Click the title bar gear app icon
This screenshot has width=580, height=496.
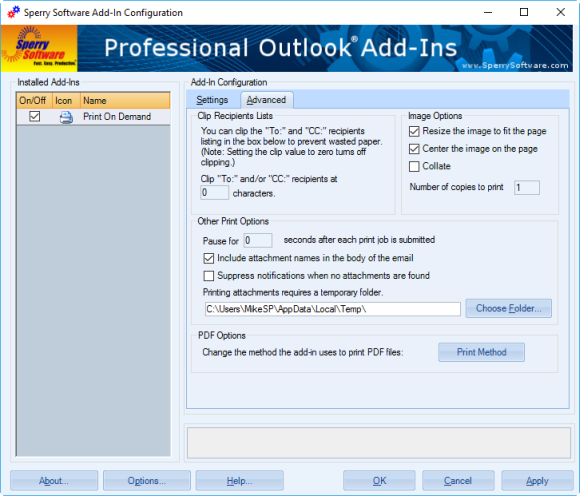click(x=14, y=12)
